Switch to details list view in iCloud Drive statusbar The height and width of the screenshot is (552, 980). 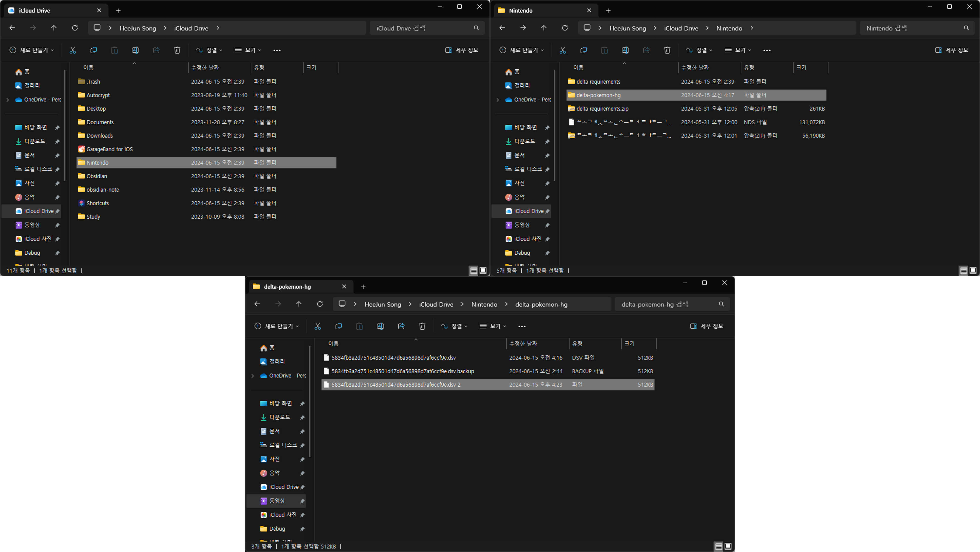pyautogui.click(x=474, y=271)
